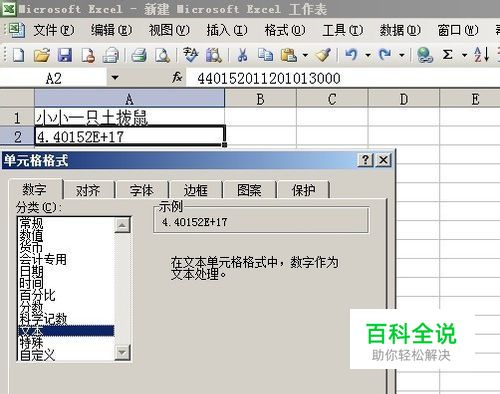Save the workbook with the floppy disk icon

click(x=65, y=55)
